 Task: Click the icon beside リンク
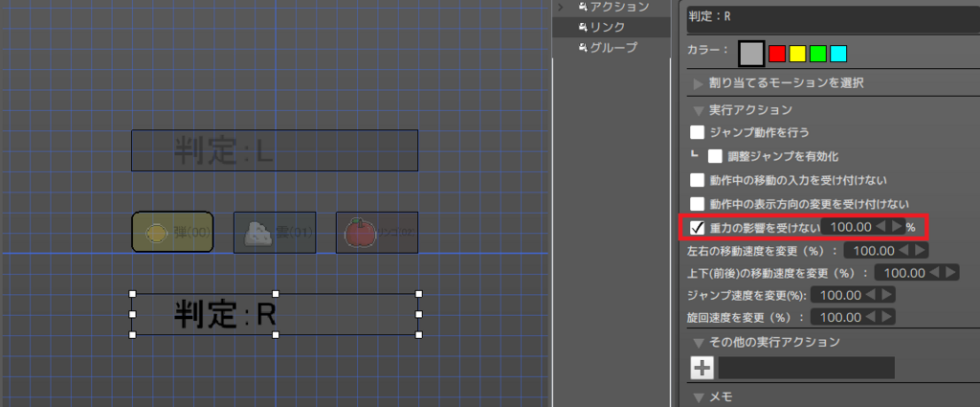(x=583, y=27)
